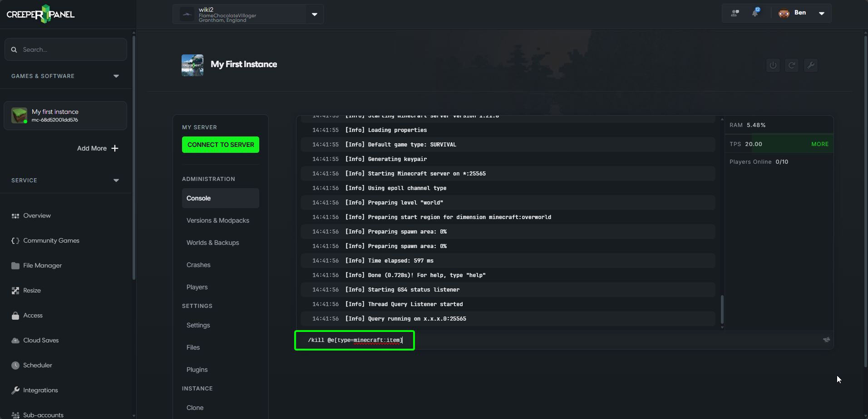Click inside the command input with /kill text

[354, 340]
